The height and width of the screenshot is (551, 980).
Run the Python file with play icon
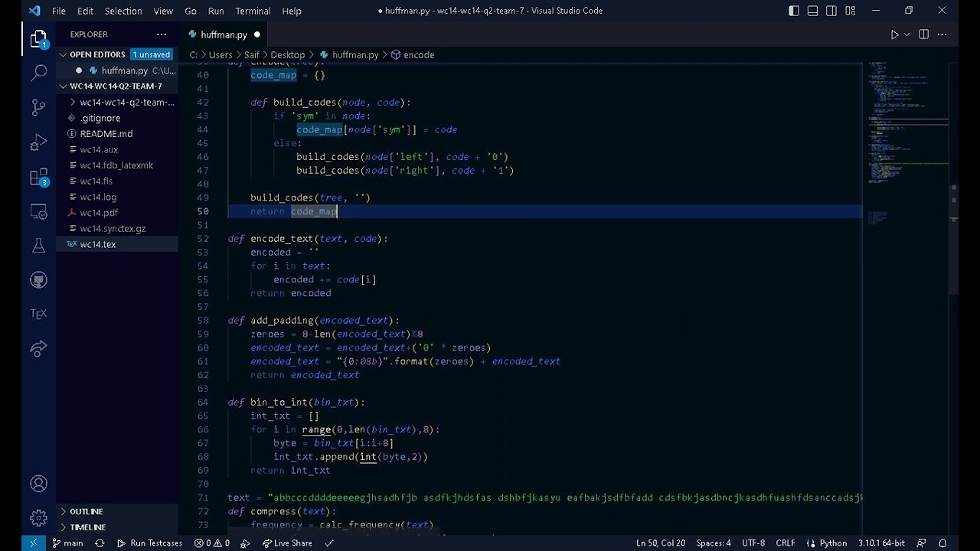(894, 34)
